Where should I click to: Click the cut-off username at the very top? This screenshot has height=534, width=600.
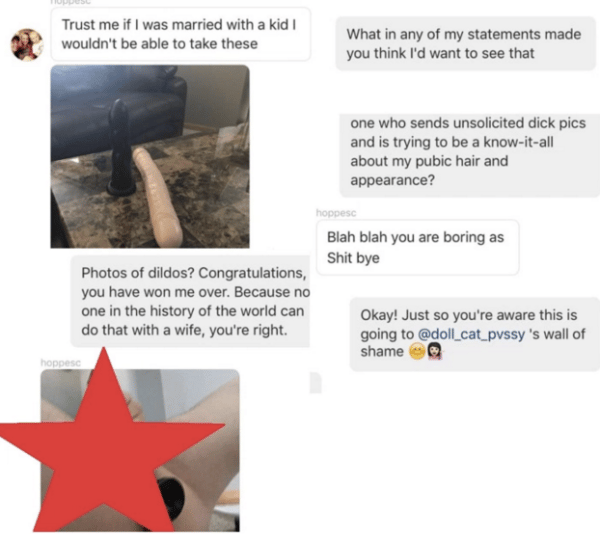click(70, 2)
